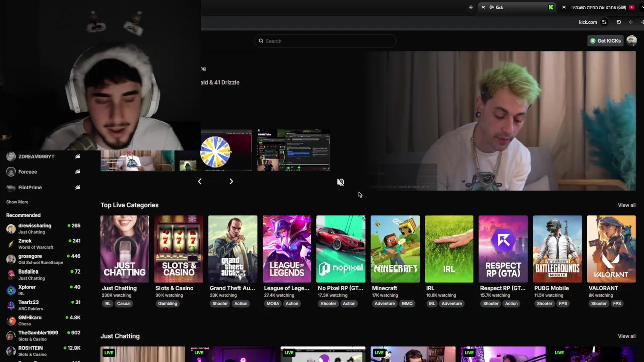The image size is (644, 362).
Task: Click the MOBA tag under League of Legends
Action: pyautogui.click(x=273, y=304)
